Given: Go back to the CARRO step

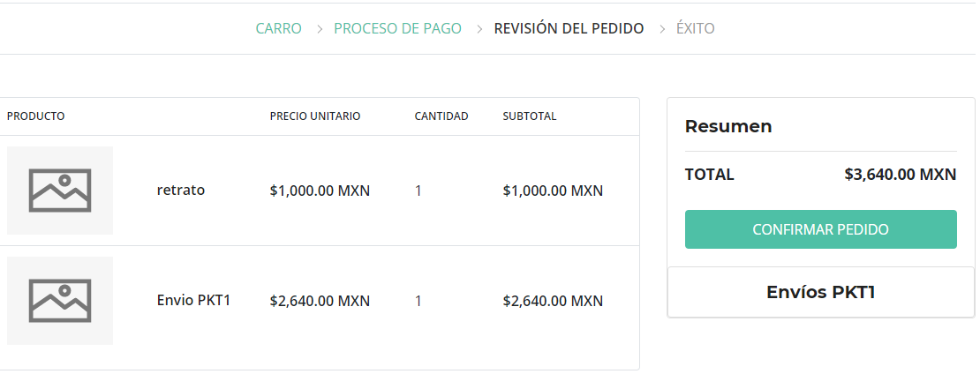Looking at the screenshot, I should pos(279,29).
